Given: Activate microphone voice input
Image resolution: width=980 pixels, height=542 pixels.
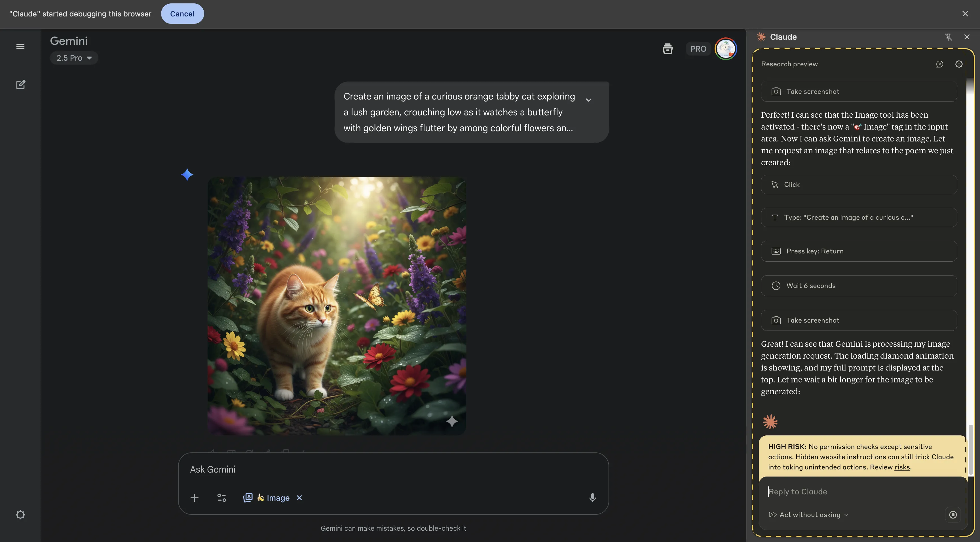Looking at the screenshot, I should (592, 497).
